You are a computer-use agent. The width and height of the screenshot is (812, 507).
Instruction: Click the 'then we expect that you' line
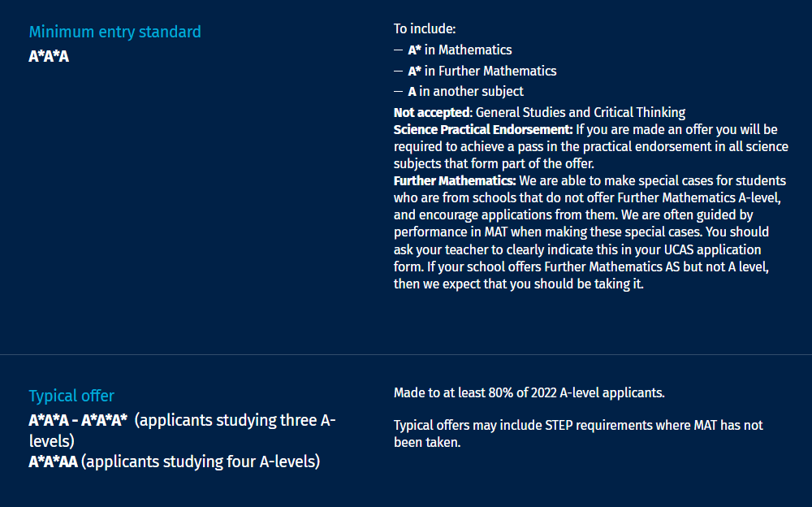518,284
